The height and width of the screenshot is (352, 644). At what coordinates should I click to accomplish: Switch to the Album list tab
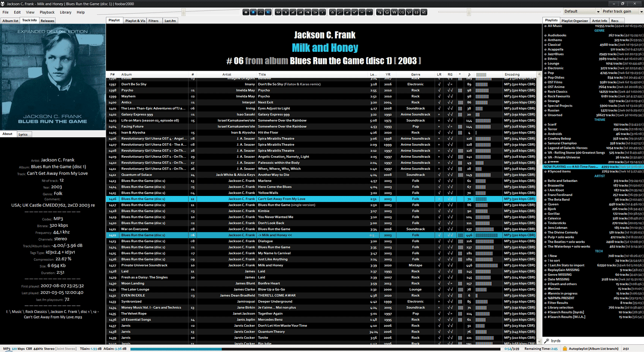click(10, 21)
